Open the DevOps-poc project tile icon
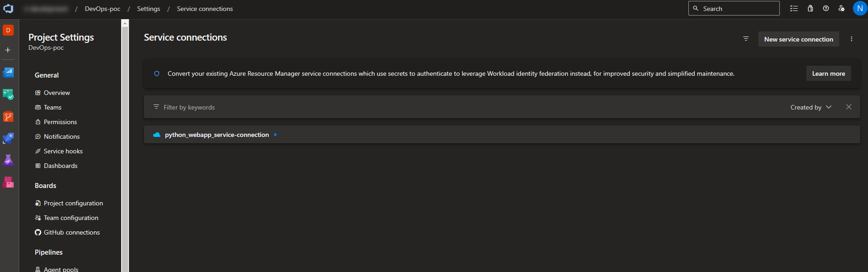This screenshot has height=272, width=868. pyautogui.click(x=8, y=30)
